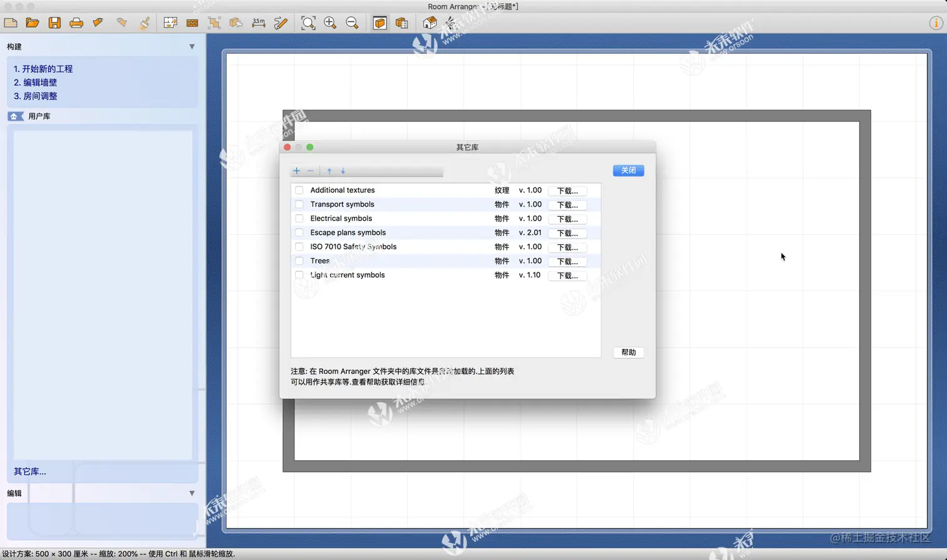947x560 pixels.
Task: Click the New project toolbar icon
Action: pos(11,23)
